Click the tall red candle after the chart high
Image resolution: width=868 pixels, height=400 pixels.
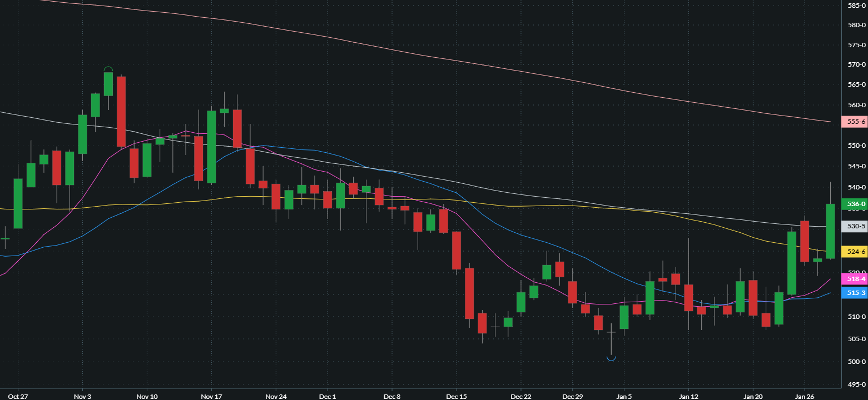[x=121, y=111]
